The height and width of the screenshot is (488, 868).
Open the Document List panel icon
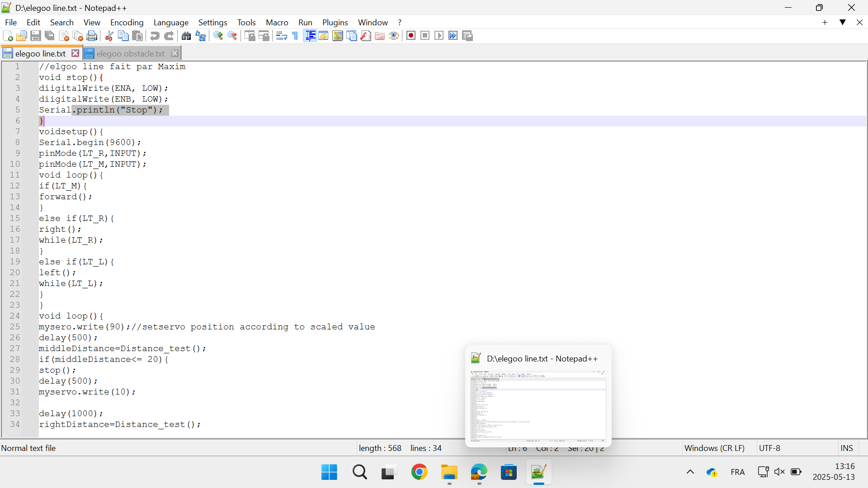click(352, 36)
